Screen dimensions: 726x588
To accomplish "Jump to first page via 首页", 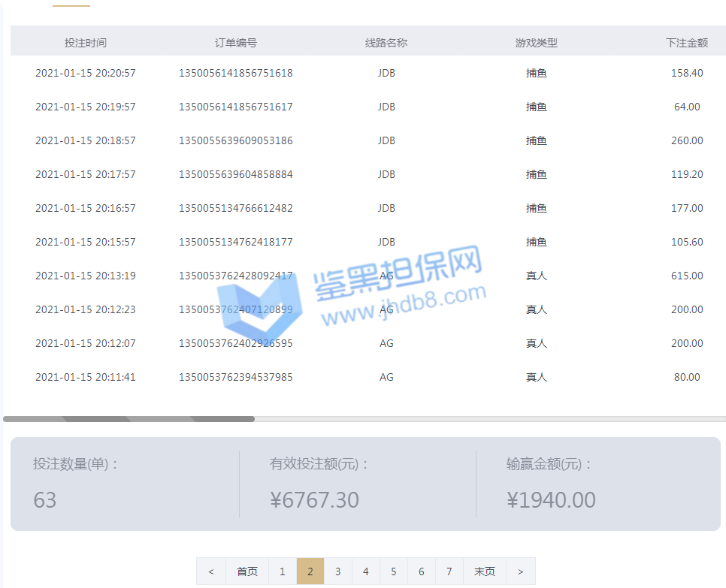I will [247, 571].
